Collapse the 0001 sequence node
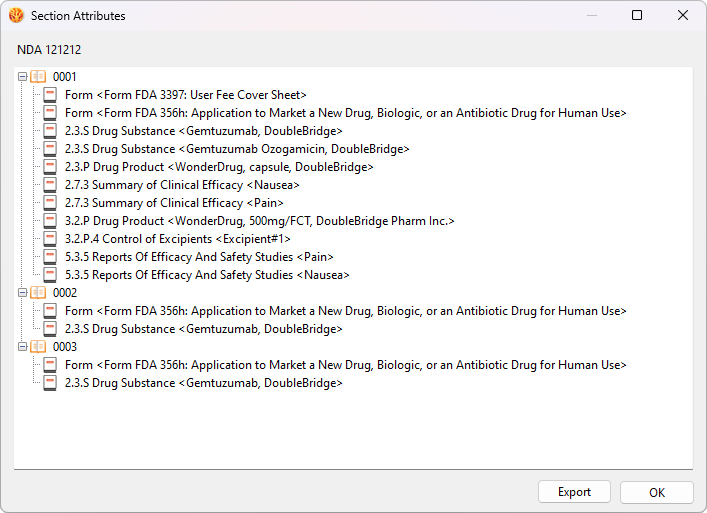The image size is (707, 513). pos(22,77)
